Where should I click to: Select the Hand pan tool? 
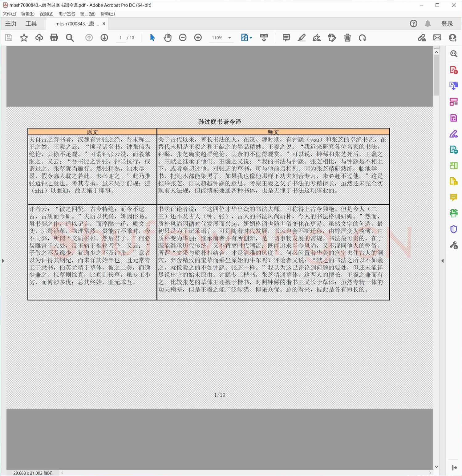pos(167,38)
